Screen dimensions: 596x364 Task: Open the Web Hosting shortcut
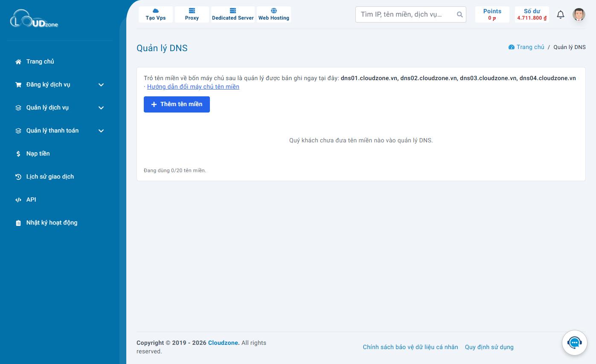pyautogui.click(x=274, y=14)
